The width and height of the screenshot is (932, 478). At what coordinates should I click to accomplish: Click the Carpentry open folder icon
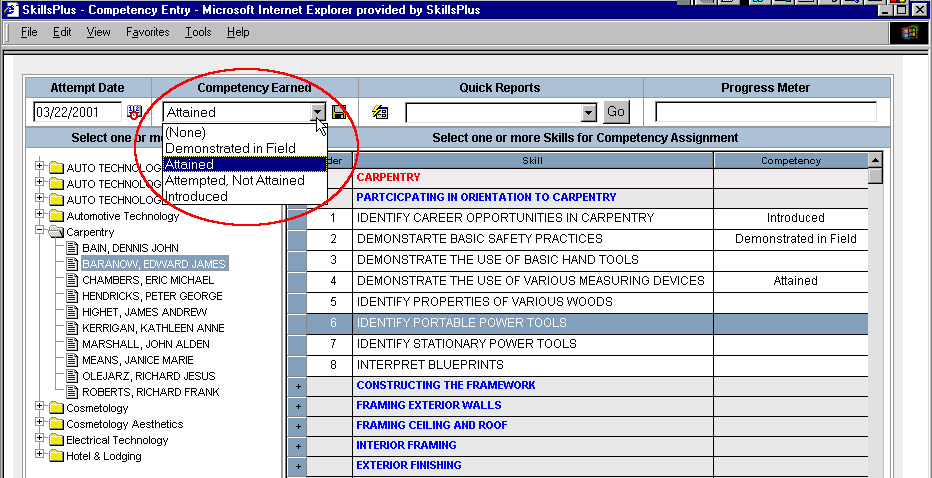point(57,232)
